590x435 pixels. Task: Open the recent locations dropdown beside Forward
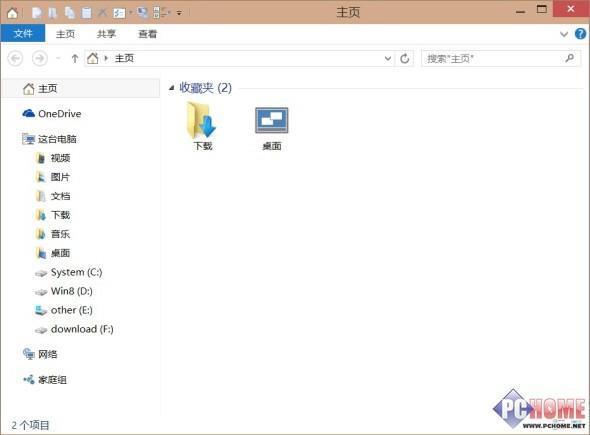click(x=58, y=58)
